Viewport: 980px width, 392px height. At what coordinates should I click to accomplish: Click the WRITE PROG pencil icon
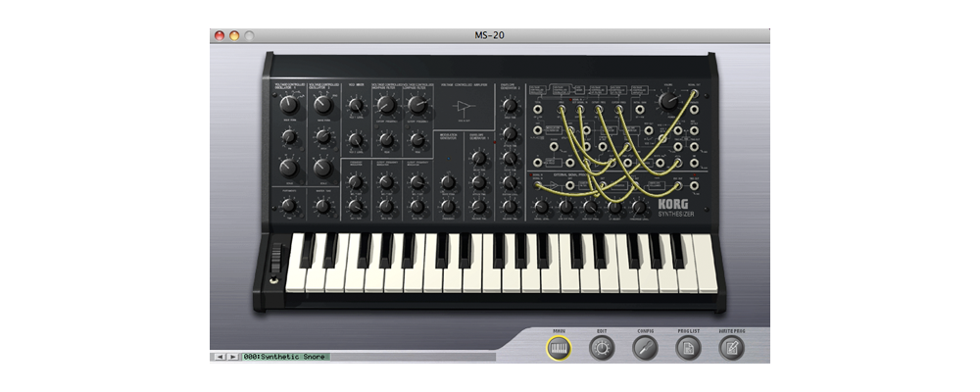click(x=731, y=348)
